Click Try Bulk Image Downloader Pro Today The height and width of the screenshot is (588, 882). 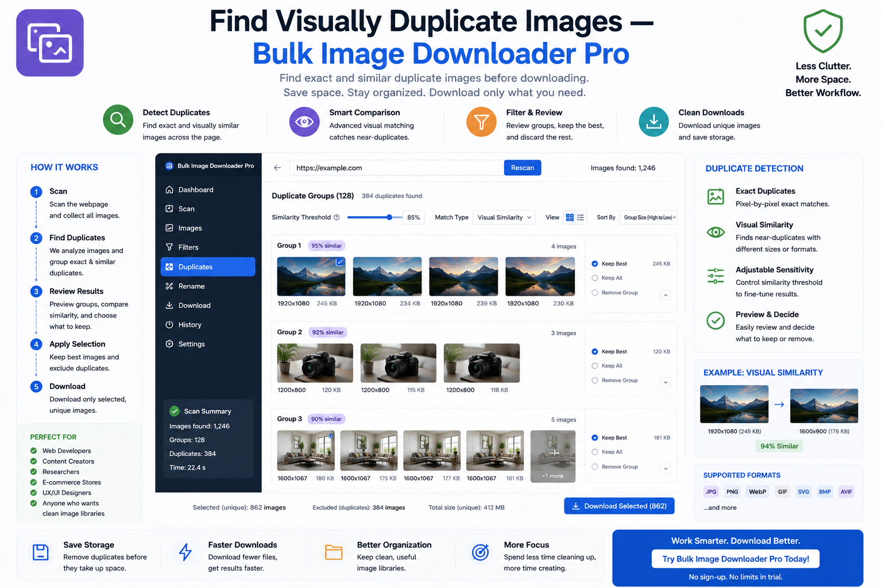tap(736, 559)
